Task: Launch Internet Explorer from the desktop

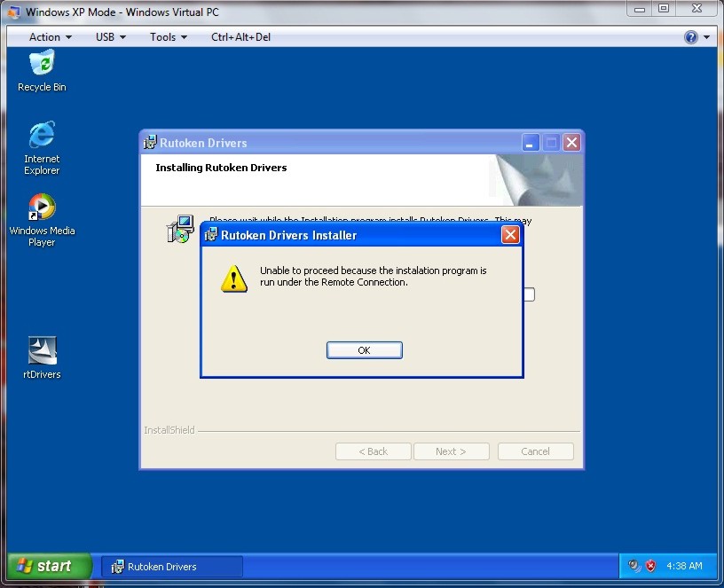Action: pos(42,137)
